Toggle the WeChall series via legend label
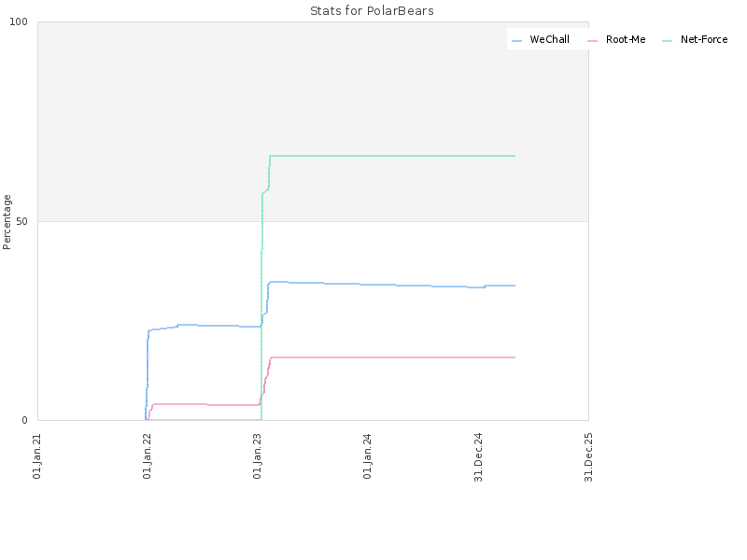 pyautogui.click(x=549, y=39)
